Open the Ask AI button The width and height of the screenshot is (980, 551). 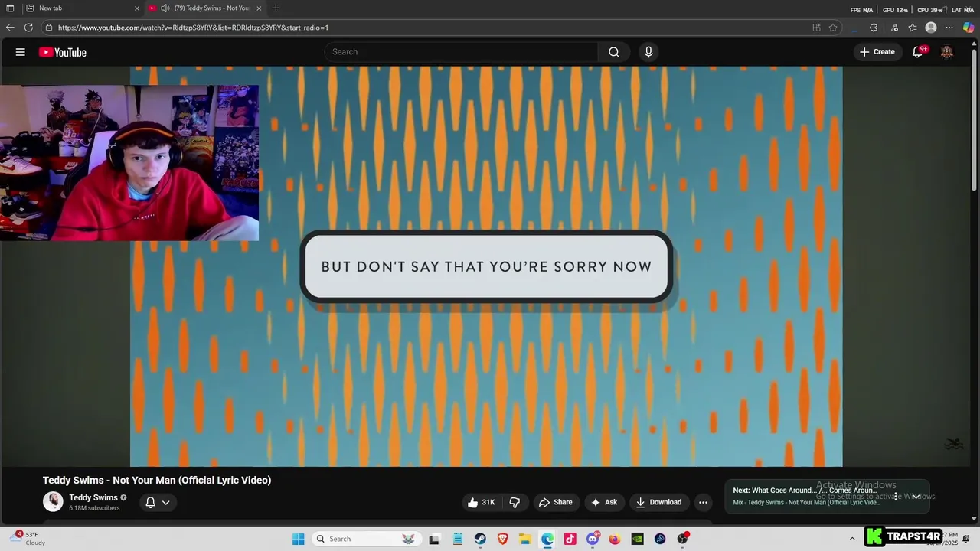604,502
